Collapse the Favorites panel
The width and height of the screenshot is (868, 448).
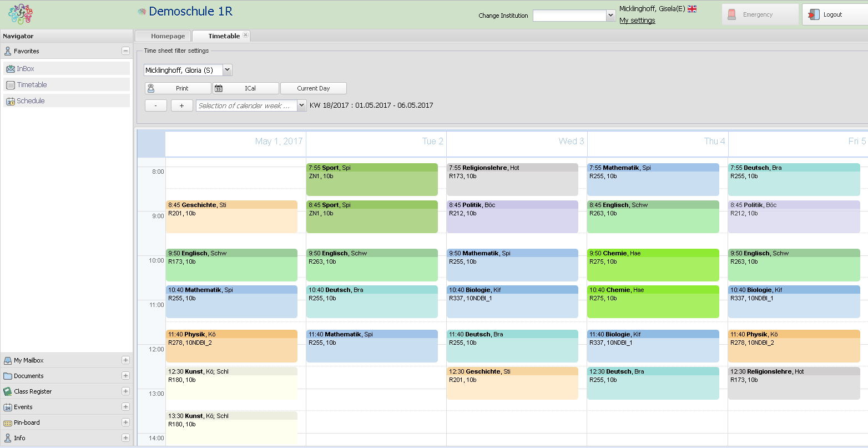(x=125, y=51)
